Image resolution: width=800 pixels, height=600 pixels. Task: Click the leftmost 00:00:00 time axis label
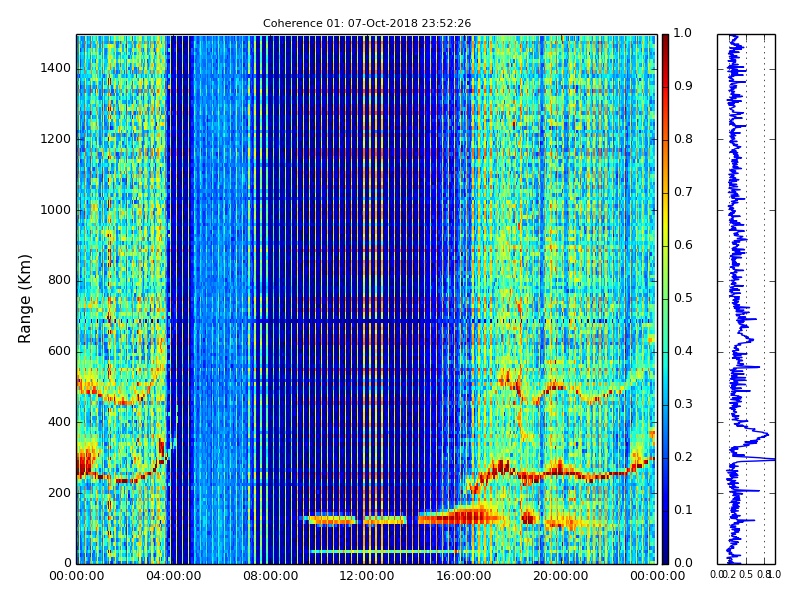click(77, 576)
